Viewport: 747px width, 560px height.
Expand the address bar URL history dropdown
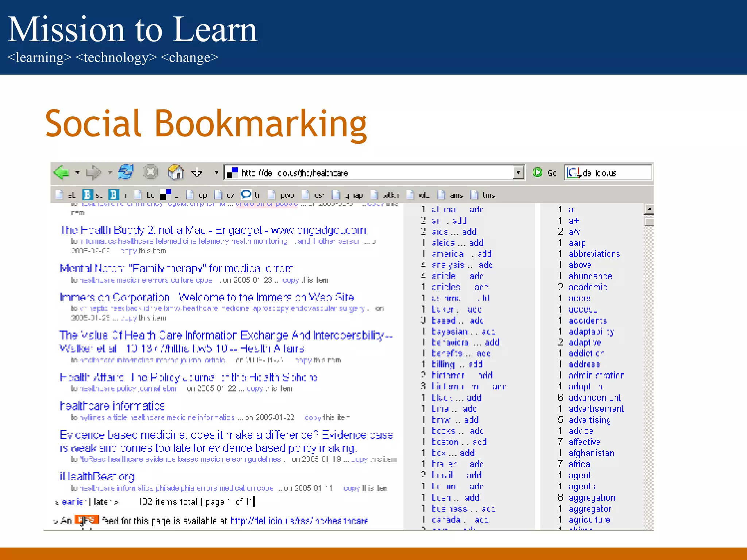[x=518, y=173]
